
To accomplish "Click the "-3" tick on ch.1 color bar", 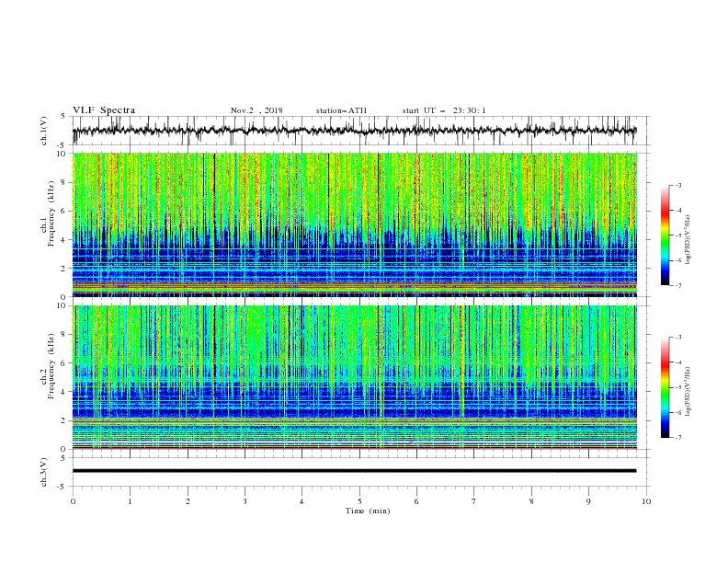I will pyautogui.click(x=678, y=185).
